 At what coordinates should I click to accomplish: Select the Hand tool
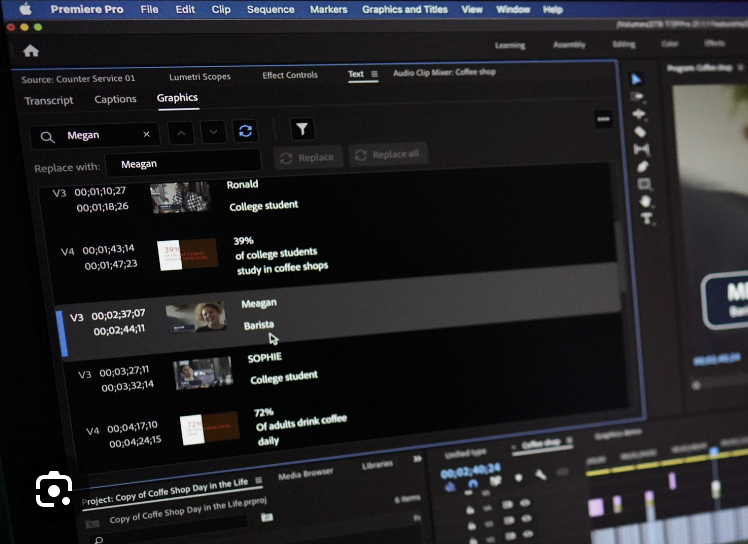pyautogui.click(x=645, y=201)
